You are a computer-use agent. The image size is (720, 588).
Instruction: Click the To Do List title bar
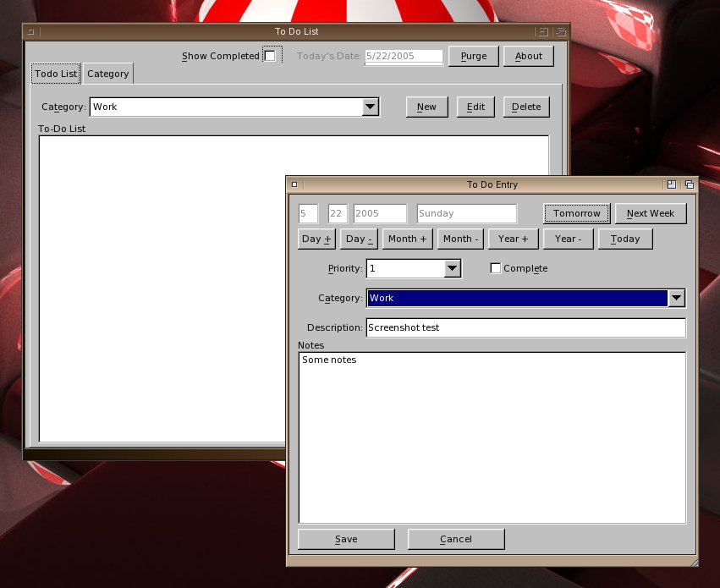[x=297, y=31]
